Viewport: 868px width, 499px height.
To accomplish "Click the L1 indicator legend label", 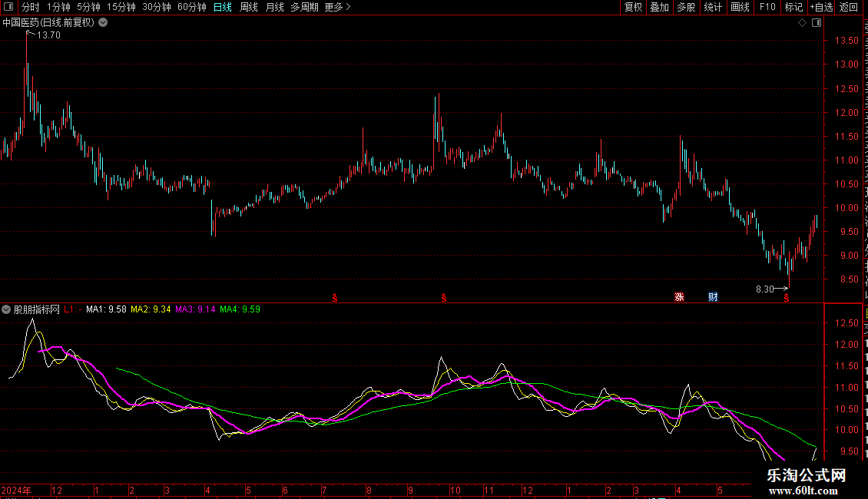I will (72, 309).
